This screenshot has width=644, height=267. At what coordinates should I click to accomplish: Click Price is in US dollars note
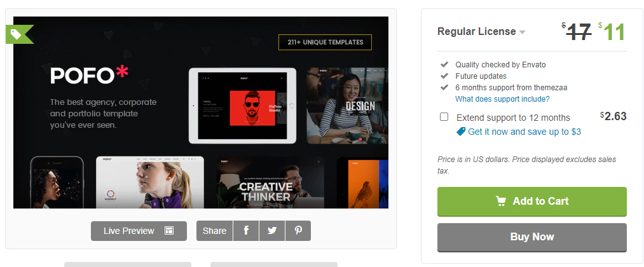(x=526, y=165)
